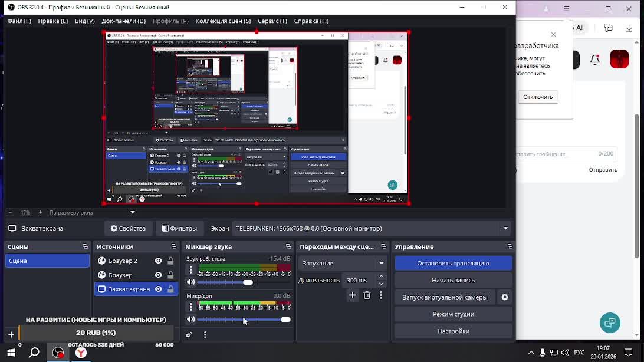The height and width of the screenshot is (362, 644).
Task: Open the Сервис (T) menu
Action: [272, 21]
